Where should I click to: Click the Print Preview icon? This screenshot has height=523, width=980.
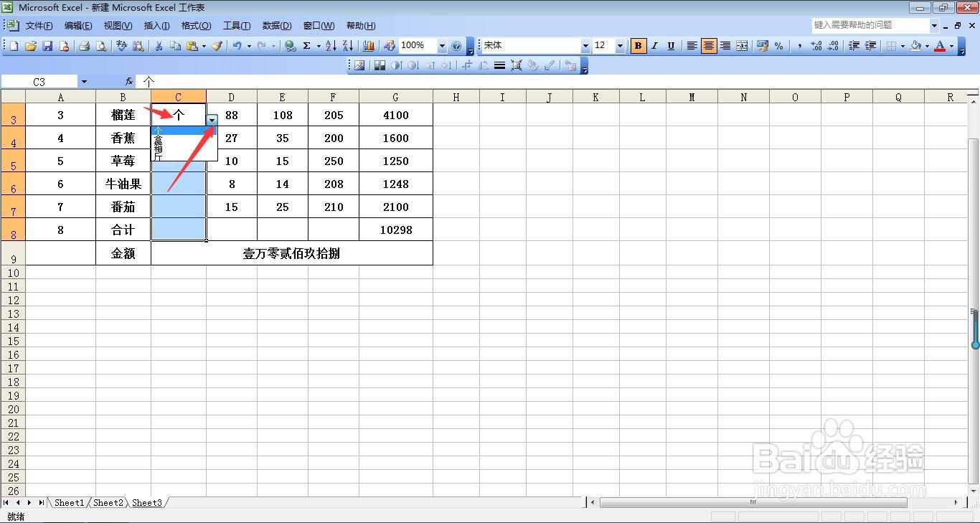pos(101,45)
